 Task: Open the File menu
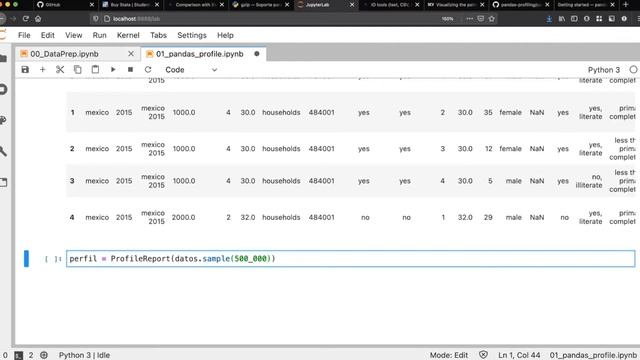pyautogui.click(x=24, y=35)
